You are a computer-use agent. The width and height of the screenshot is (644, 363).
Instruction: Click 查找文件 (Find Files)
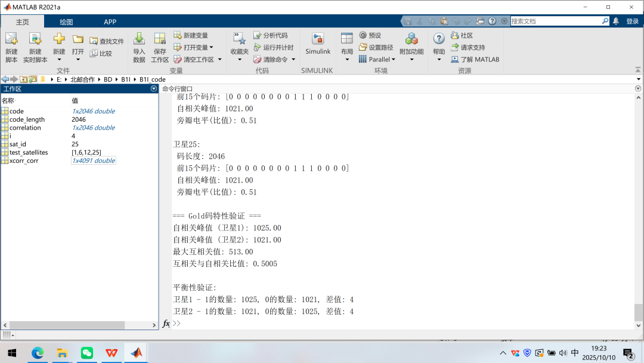pyautogui.click(x=106, y=41)
